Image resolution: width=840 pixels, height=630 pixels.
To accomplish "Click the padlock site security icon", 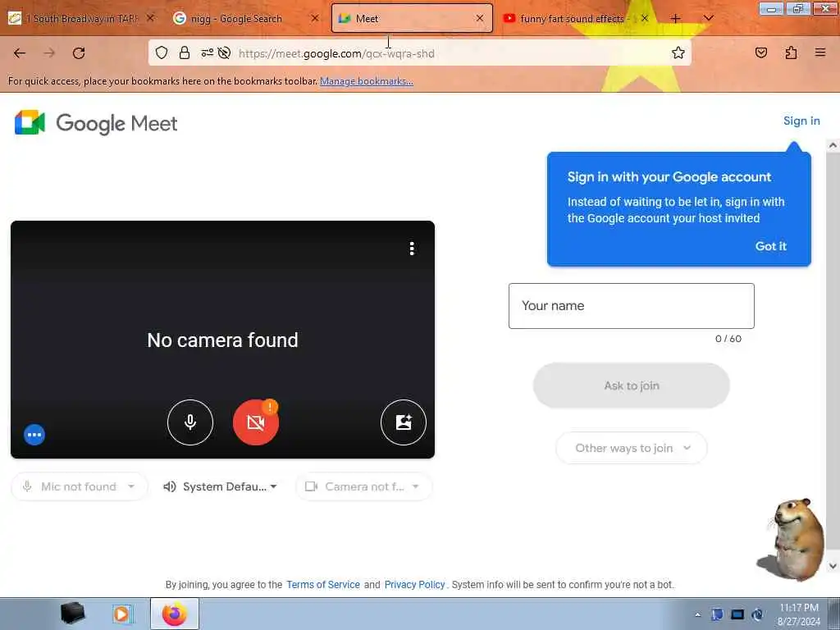I will (x=185, y=52).
